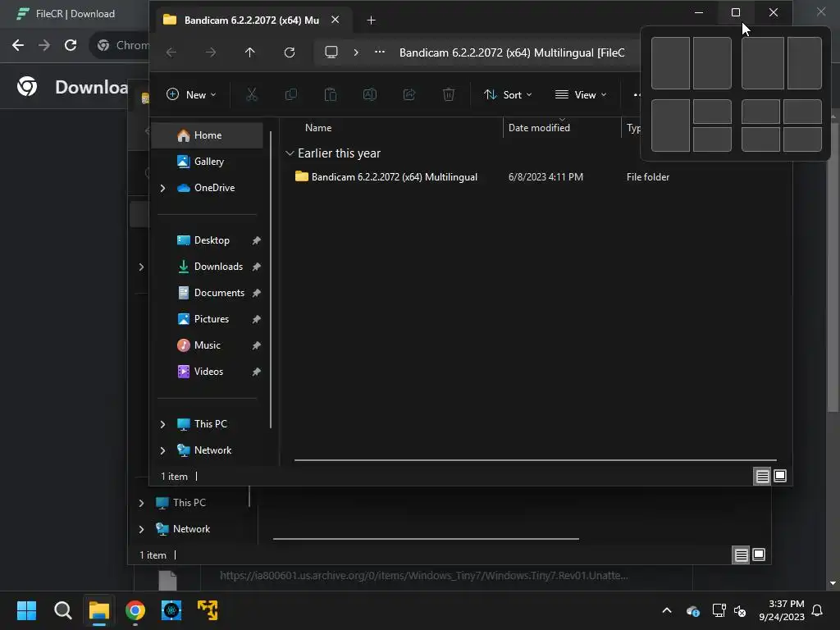Screen dimensions: 840x630
Task: Sort by Date modified column header
Action: pos(539,128)
